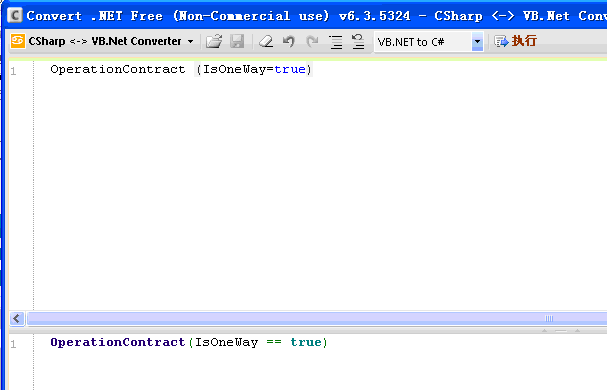Image resolution: width=607 pixels, height=390 pixels.
Task: Click the Open file folder icon
Action: (x=214, y=41)
